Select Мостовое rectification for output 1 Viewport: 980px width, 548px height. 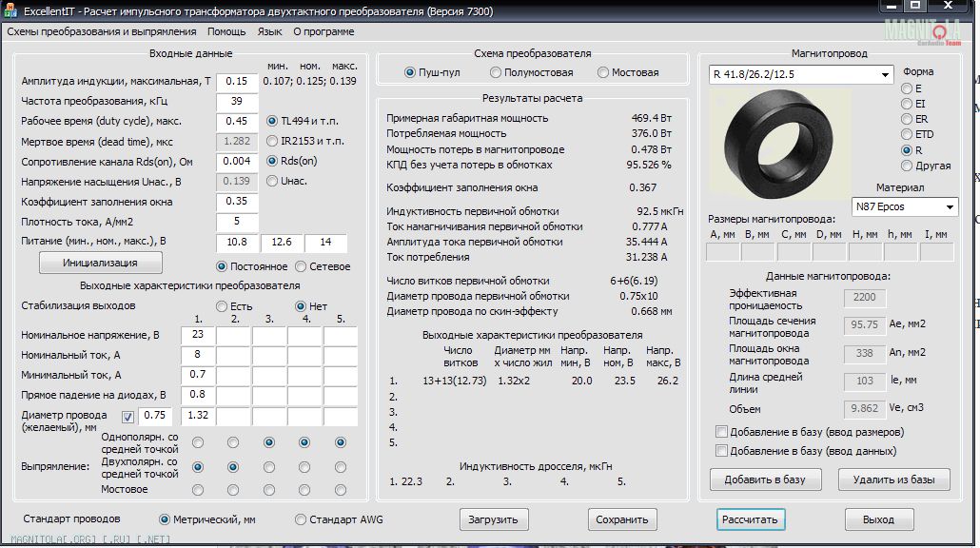coord(198,490)
